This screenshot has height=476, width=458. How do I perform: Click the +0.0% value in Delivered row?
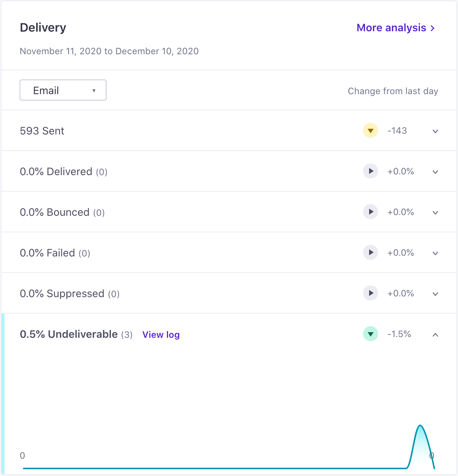pyautogui.click(x=401, y=171)
